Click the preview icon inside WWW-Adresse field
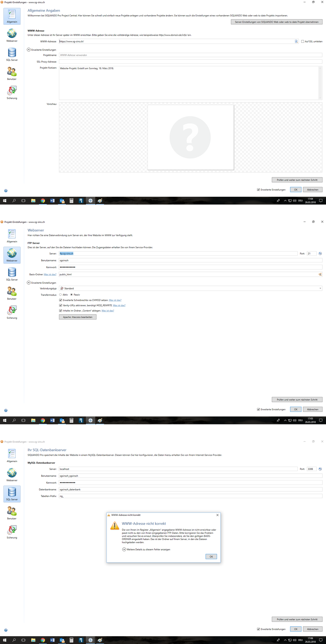Viewport: 326px width, 644px height. [296, 42]
